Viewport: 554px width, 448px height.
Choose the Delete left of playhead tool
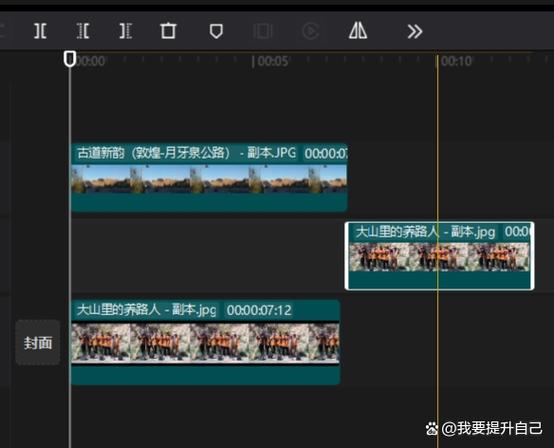click(x=83, y=31)
